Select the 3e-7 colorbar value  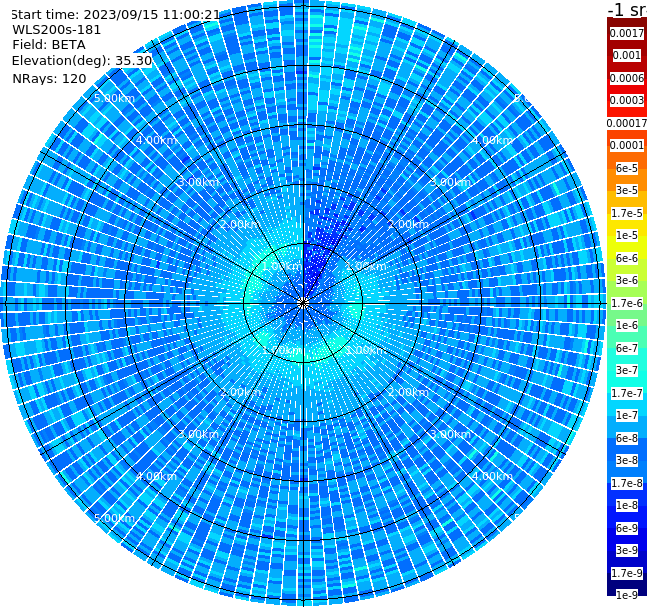[x=627, y=370]
